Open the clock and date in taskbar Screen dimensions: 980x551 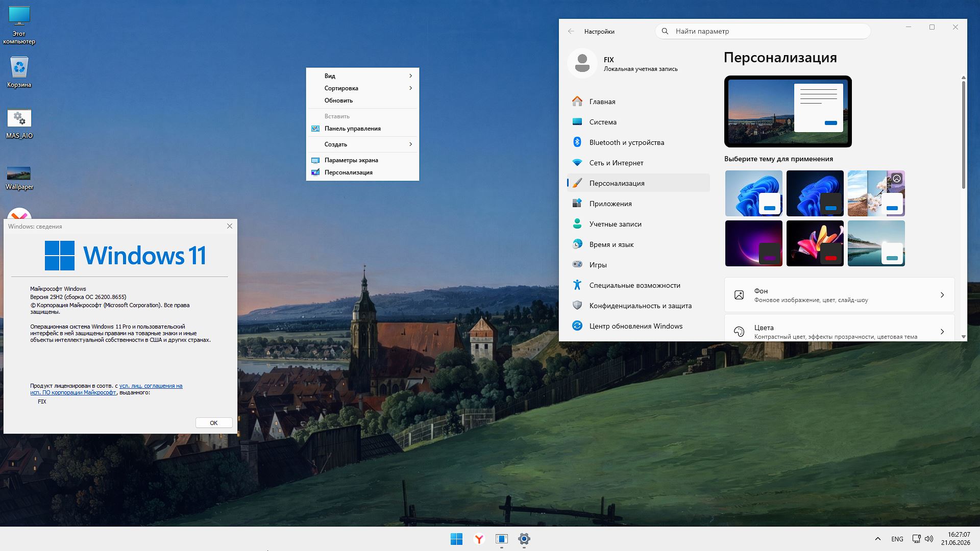click(955, 539)
